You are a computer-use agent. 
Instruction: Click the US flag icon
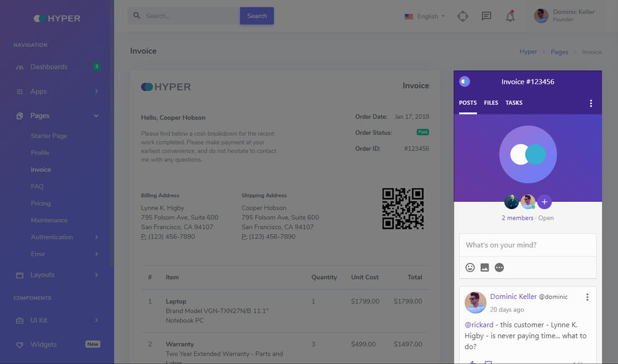tap(409, 17)
